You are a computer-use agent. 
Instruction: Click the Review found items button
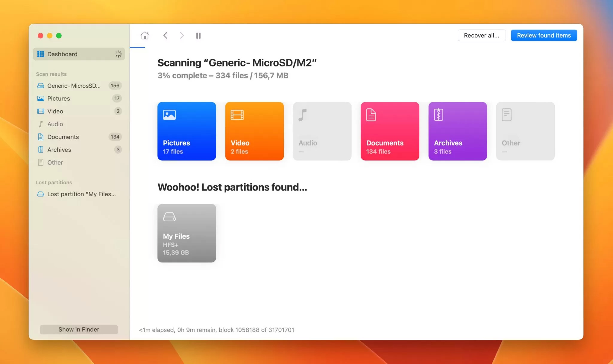[544, 35]
